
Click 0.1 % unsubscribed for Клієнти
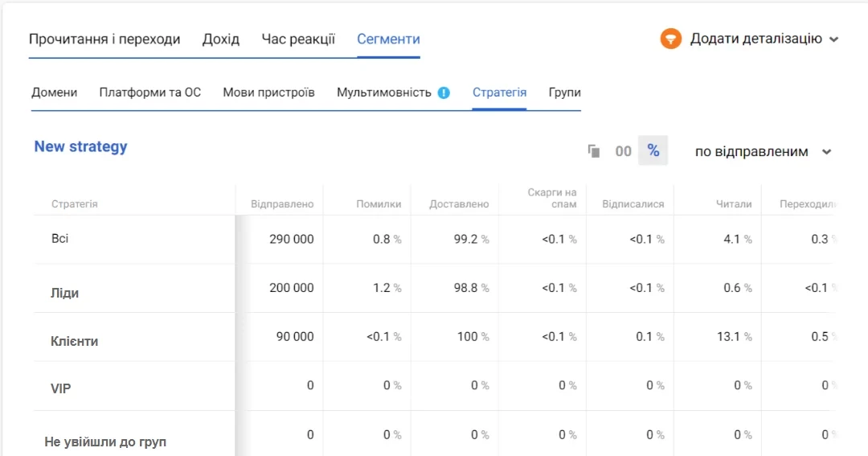coord(650,337)
